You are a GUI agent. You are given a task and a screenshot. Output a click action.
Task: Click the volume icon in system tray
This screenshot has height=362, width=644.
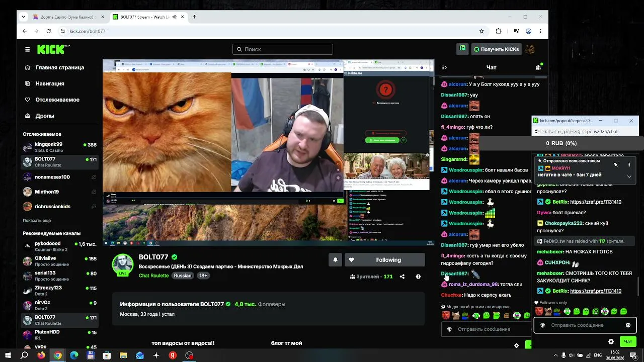point(571,355)
